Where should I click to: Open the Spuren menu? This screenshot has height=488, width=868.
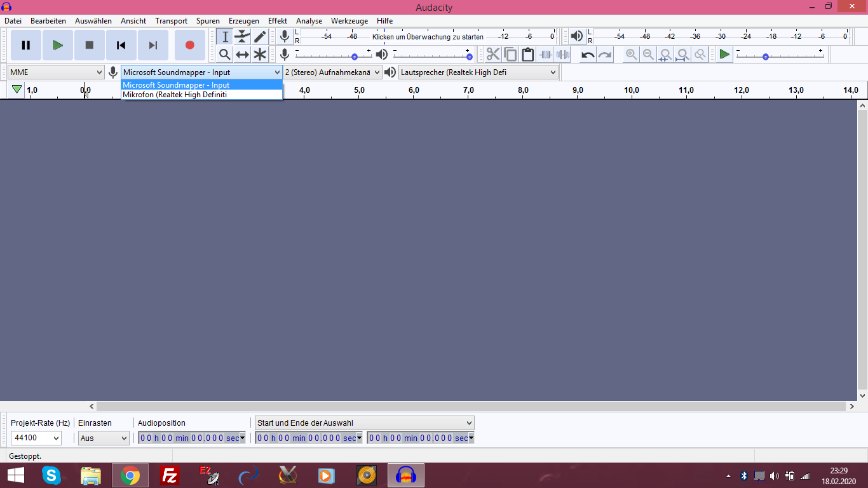[208, 21]
